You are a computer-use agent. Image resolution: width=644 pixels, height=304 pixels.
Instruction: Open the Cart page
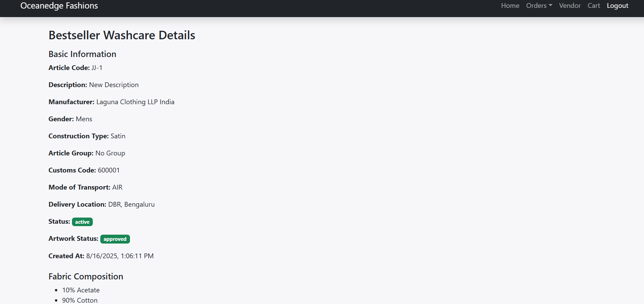click(x=594, y=6)
